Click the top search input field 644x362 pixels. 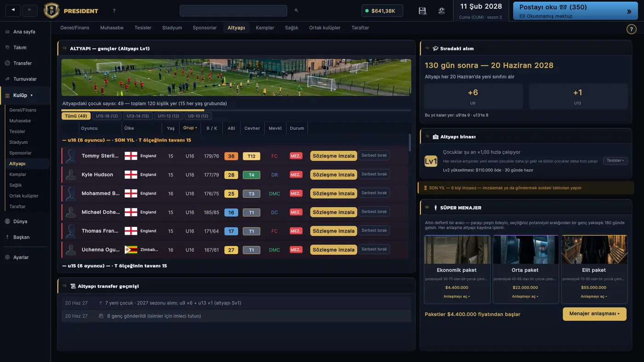233,11
